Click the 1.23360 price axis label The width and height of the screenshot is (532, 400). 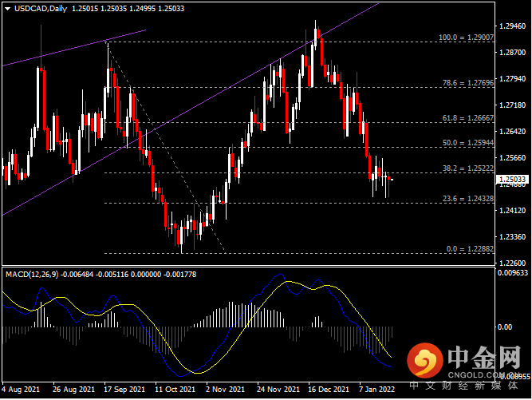513,236
